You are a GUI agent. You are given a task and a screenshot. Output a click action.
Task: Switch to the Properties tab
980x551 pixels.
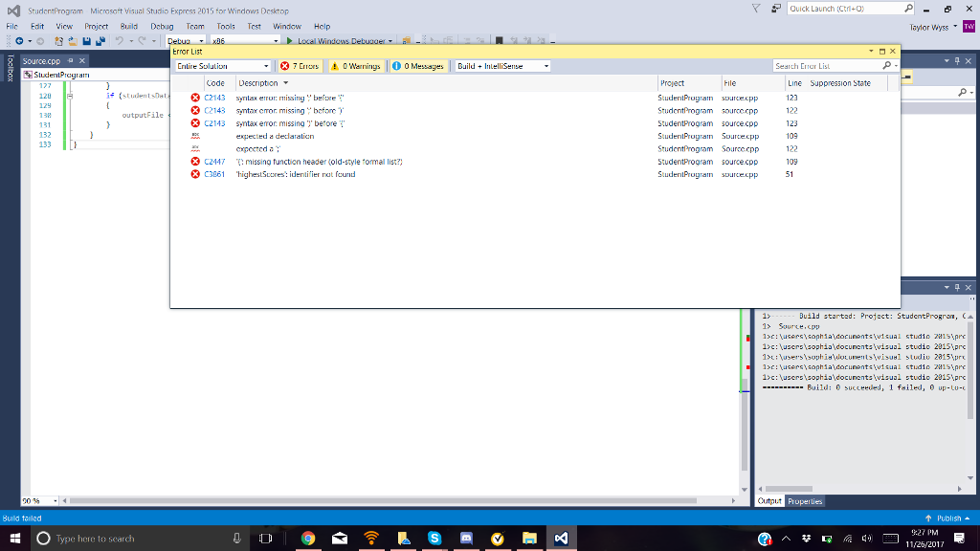[805, 501]
